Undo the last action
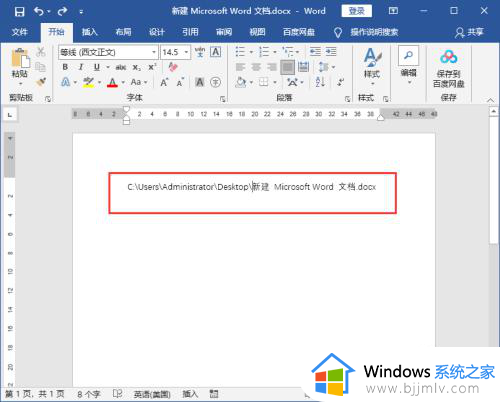 point(39,12)
